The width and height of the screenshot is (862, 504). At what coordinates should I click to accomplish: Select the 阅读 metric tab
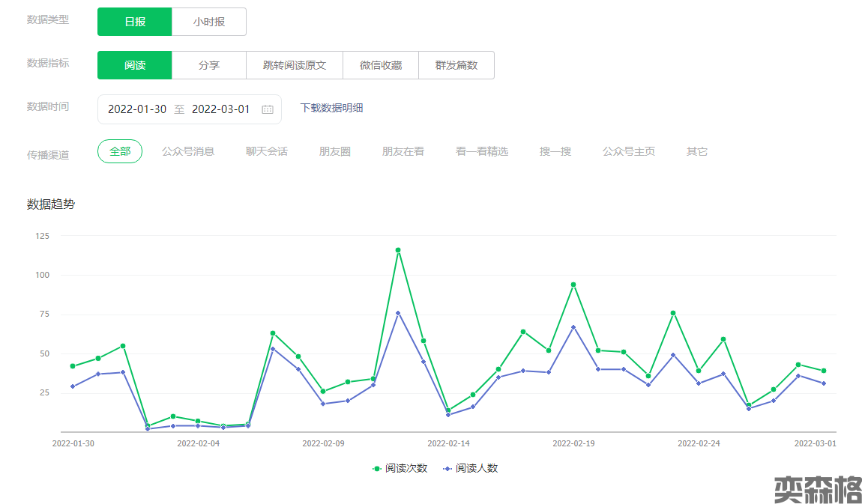(135, 65)
